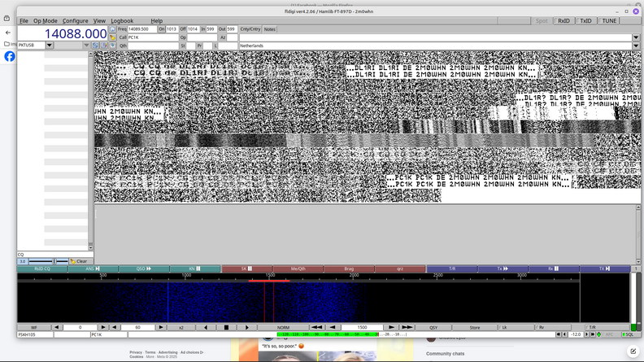
Task: Click the Me/Qth macro button
Action: [x=298, y=268]
